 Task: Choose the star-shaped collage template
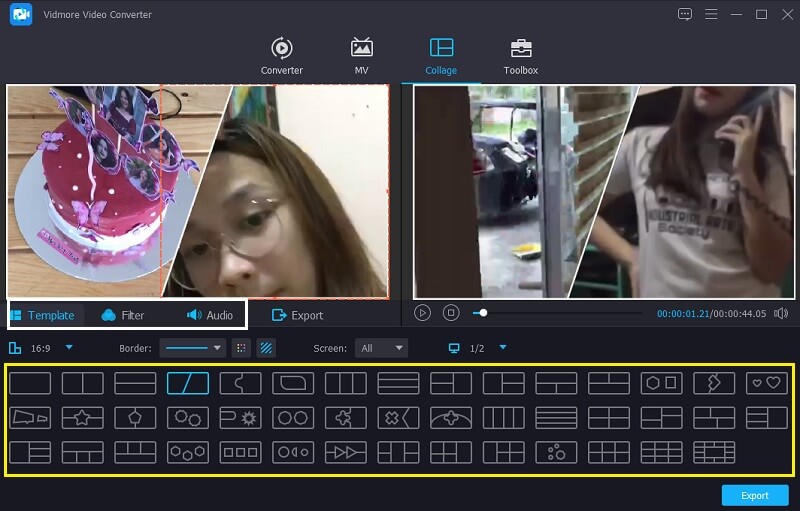coord(82,417)
